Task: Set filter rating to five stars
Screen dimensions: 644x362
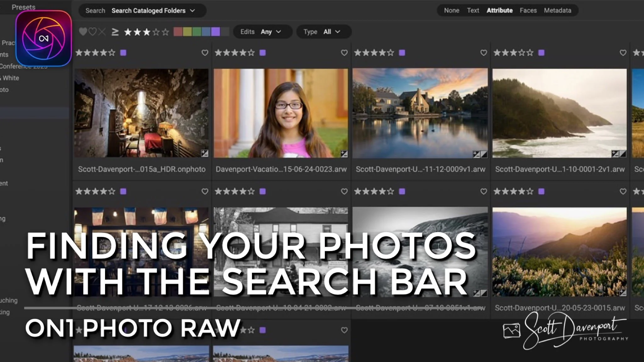Action: (x=166, y=32)
